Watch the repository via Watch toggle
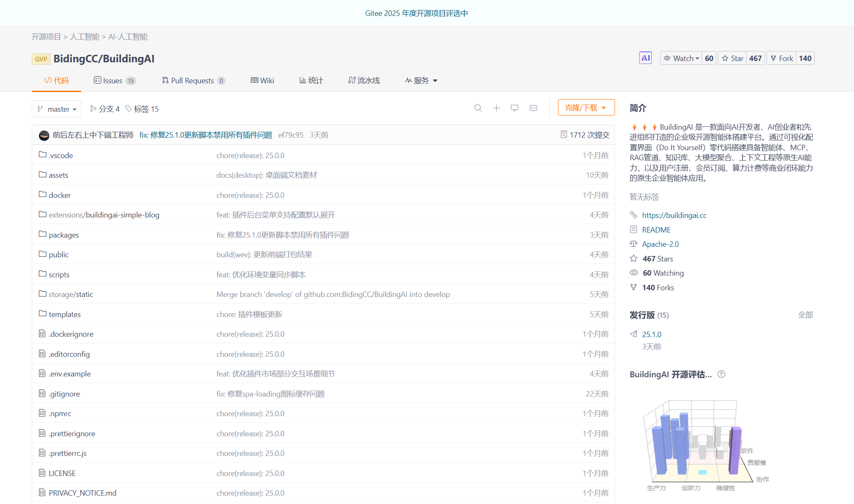 pos(681,58)
